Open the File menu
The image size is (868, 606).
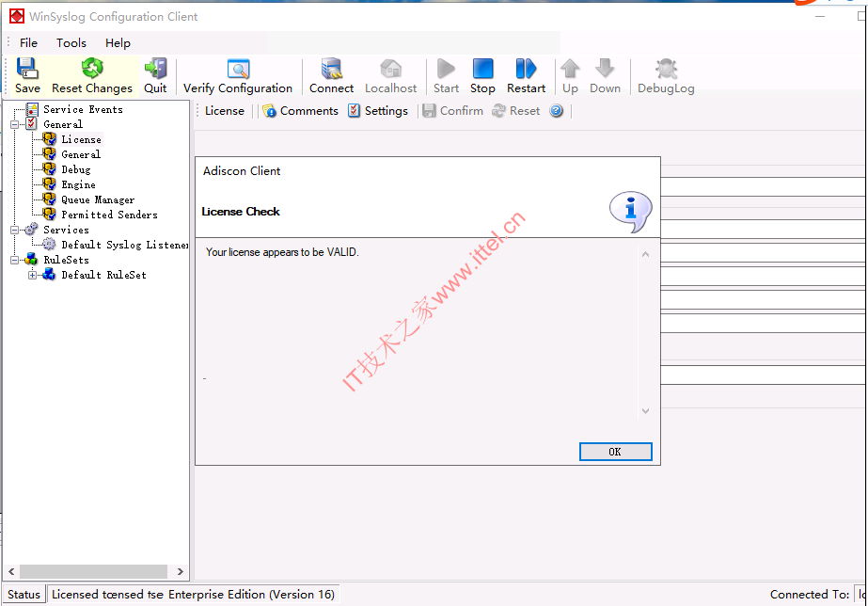click(28, 42)
